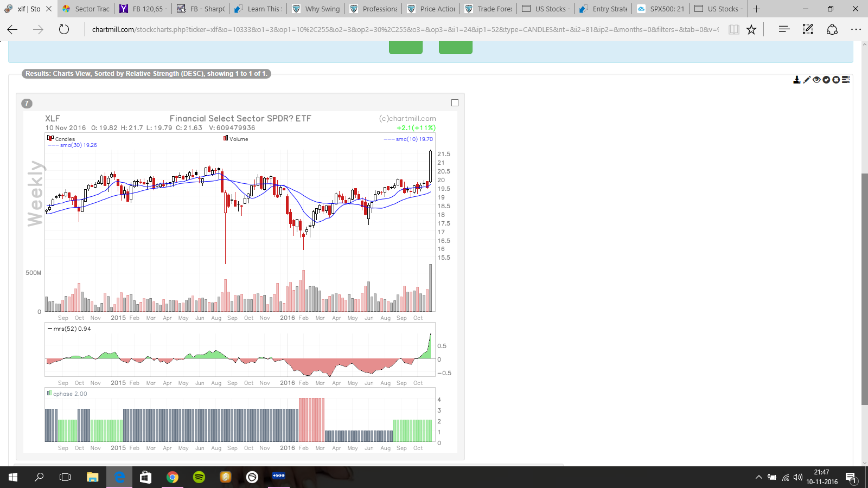Open Task View on the taskbar

tap(65, 477)
